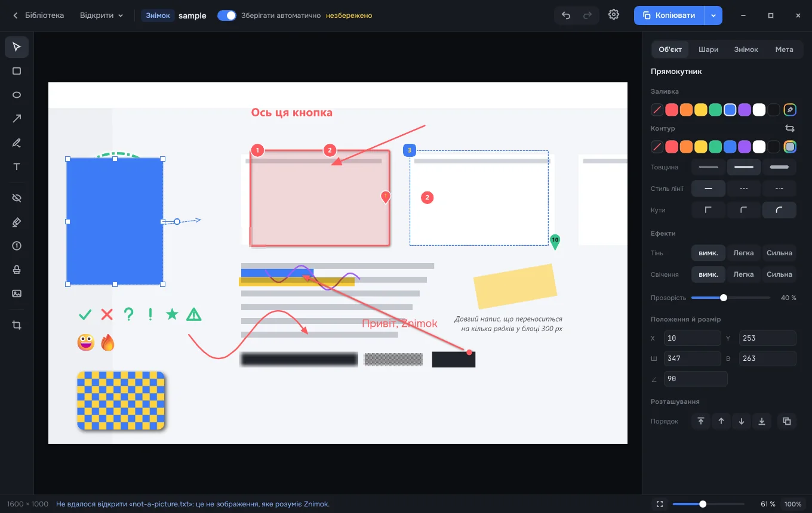Open settings via gear icon
812x513 pixels.
pyautogui.click(x=614, y=15)
